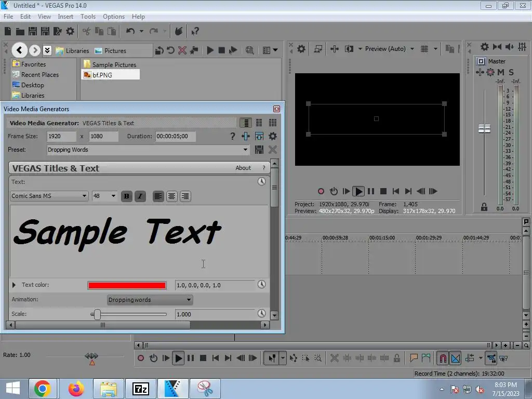
Task: Toggle animation clock for Text parameter
Action: (262, 181)
